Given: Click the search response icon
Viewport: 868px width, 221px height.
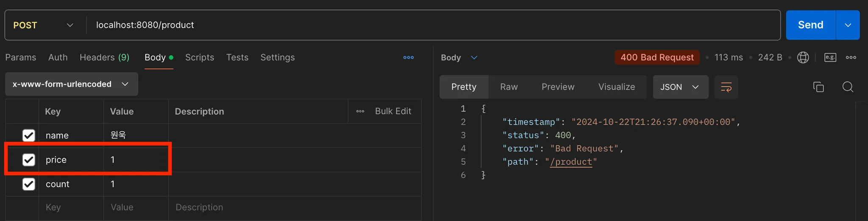Looking at the screenshot, I should pyautogui.click(x=848, y=87).
